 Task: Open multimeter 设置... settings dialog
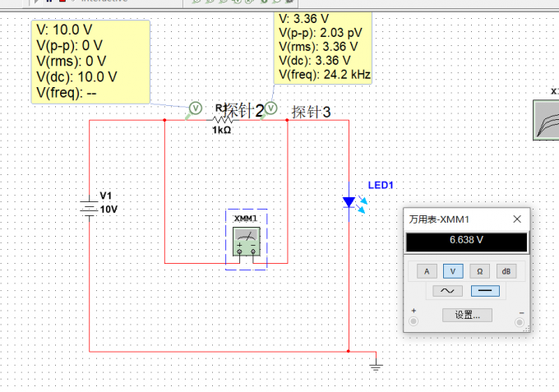(x=467, y=315)
